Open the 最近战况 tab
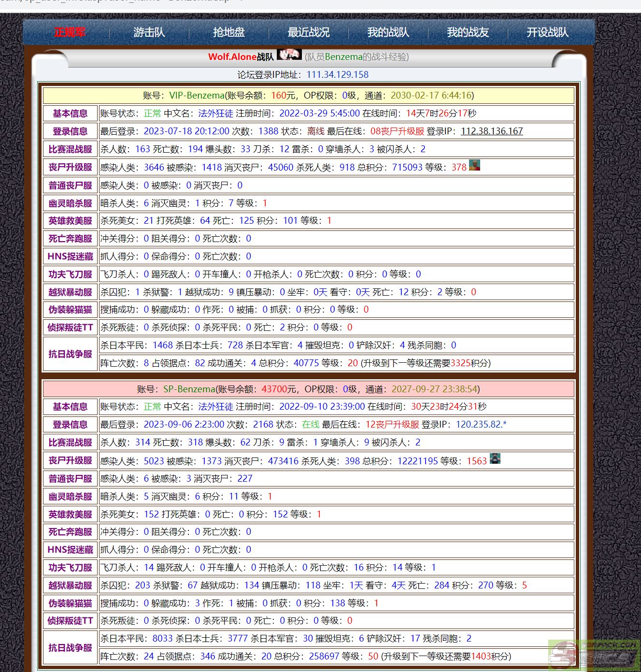Viewport: 641px width, 672px height. (x=309, y=32)
